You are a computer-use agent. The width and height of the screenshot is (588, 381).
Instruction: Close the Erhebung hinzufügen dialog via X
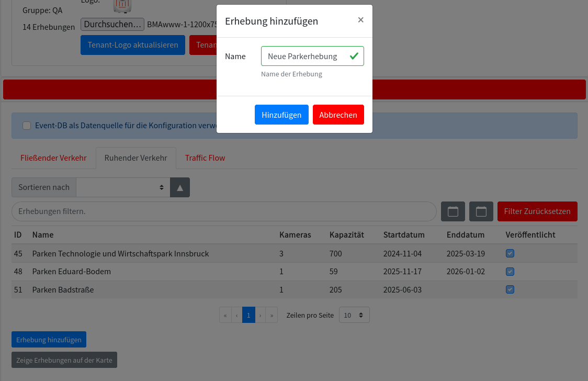(x=360, y=20)
